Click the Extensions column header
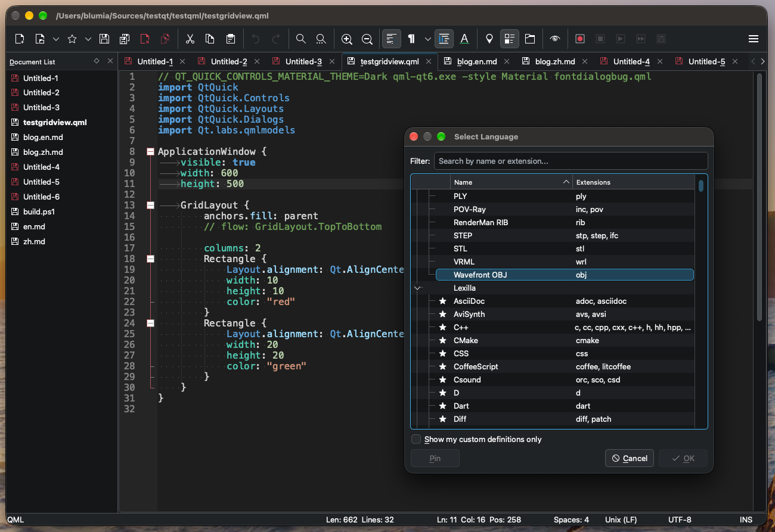 (634, 182)
